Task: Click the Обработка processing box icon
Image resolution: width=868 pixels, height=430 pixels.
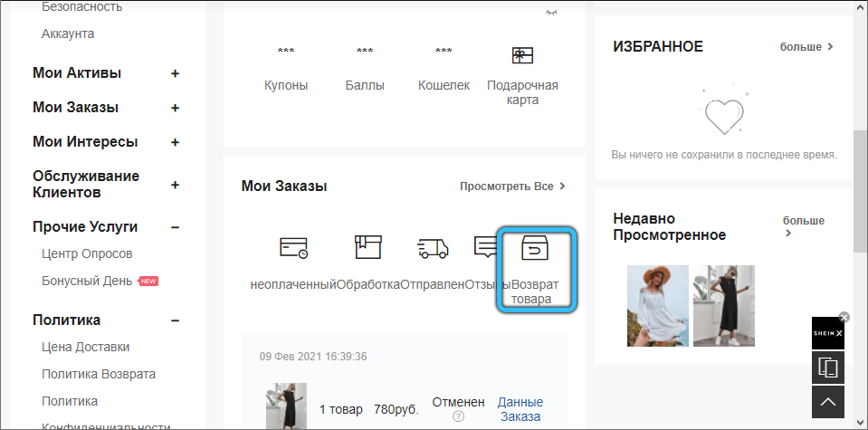Action: (367, 248)
